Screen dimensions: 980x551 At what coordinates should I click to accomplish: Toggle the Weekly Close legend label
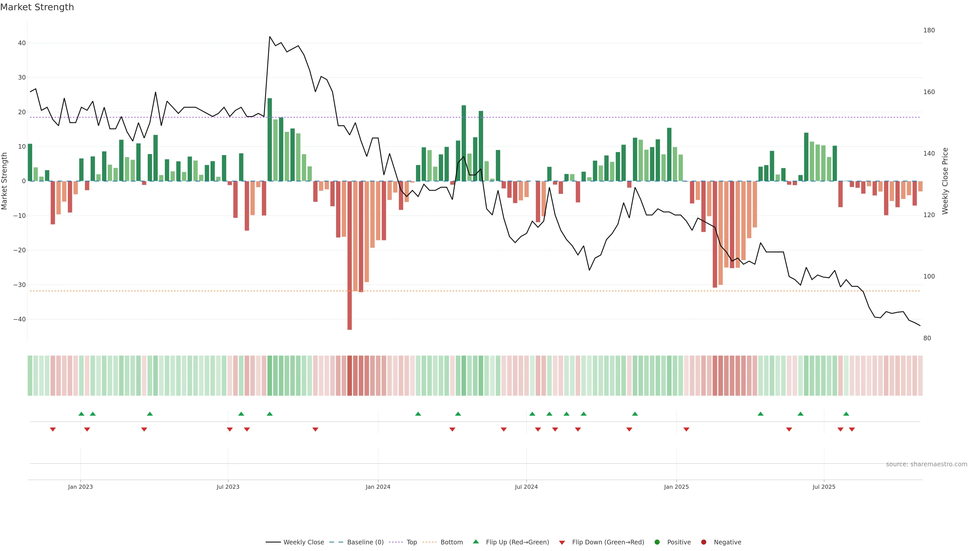coord(304,542)
